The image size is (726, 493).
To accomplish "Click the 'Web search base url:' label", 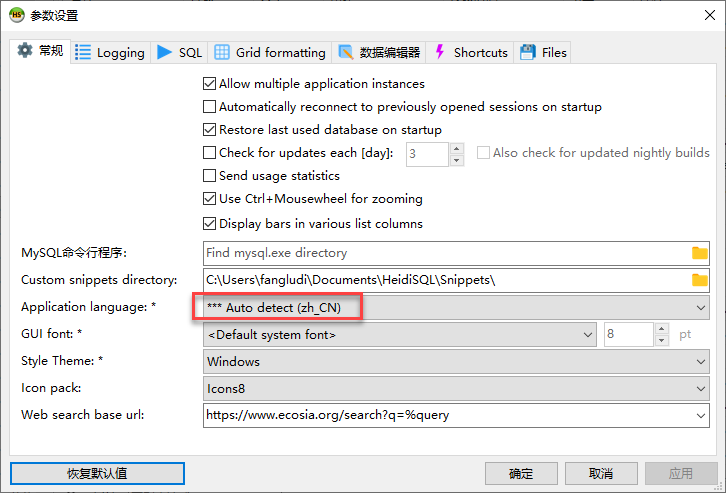I will [82, 415].
